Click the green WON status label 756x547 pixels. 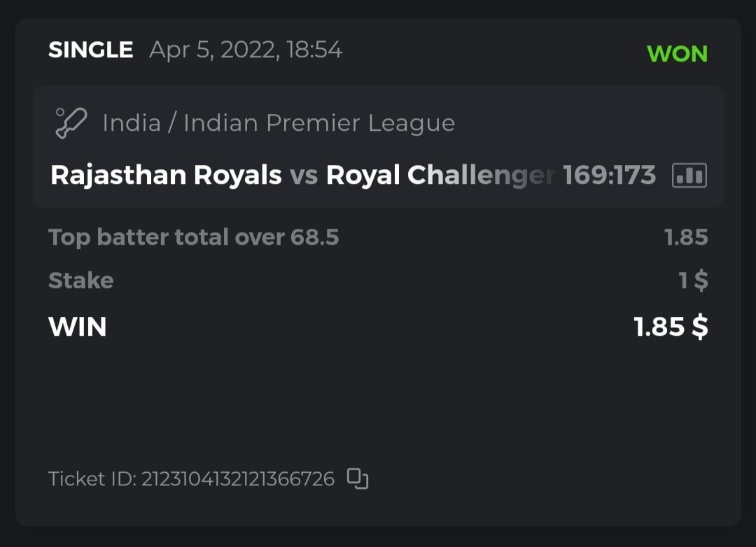pyautogui.click(x=677, y=54)
